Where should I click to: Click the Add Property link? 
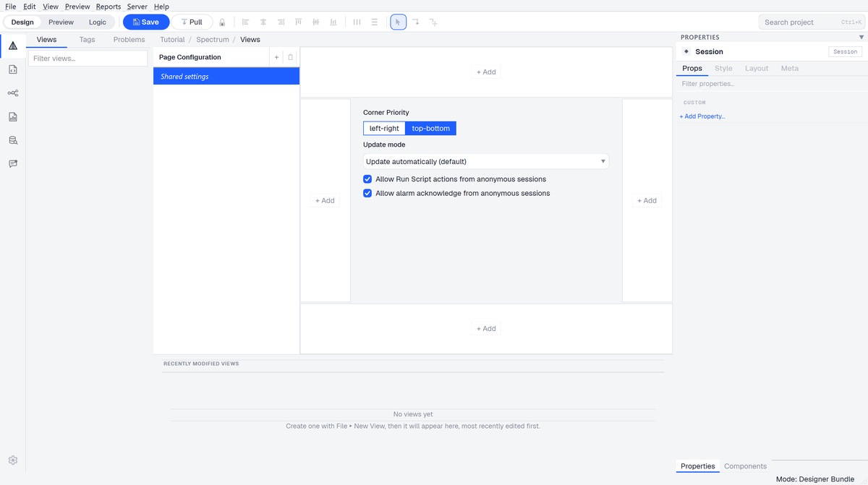[702, 116]
